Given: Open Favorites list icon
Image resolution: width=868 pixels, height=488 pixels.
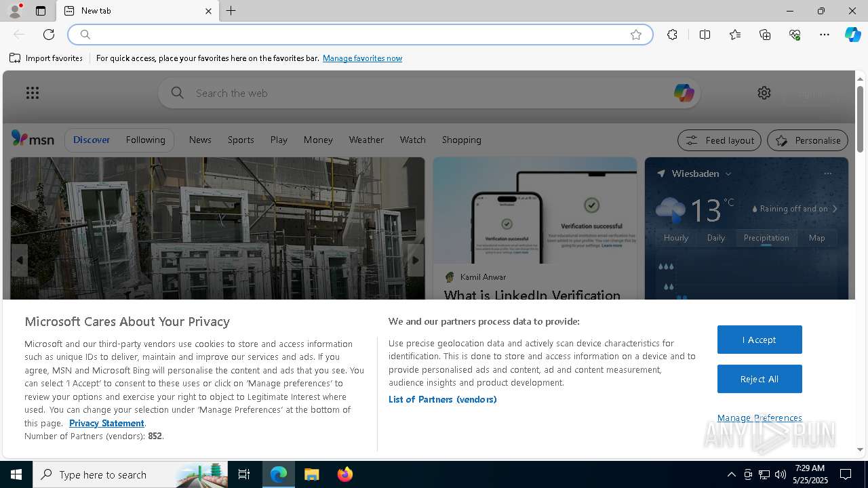Looking at the screenshot, I should click(735, 35).
